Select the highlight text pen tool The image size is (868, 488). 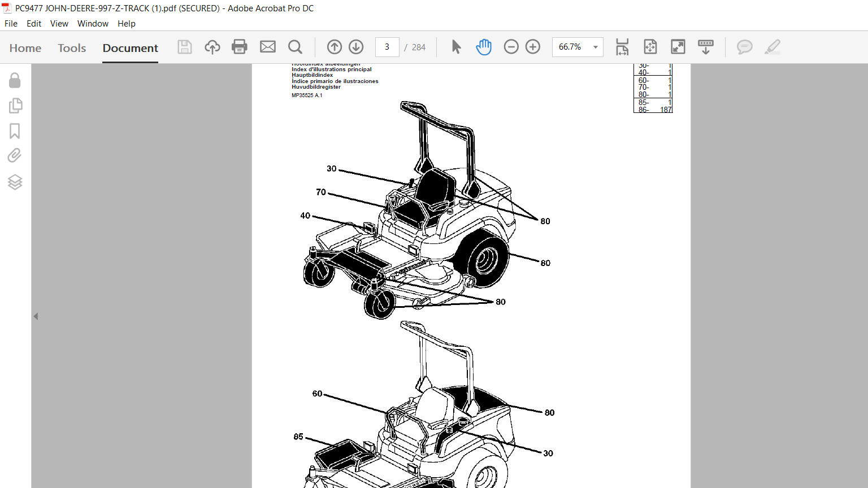click(772, 47)
